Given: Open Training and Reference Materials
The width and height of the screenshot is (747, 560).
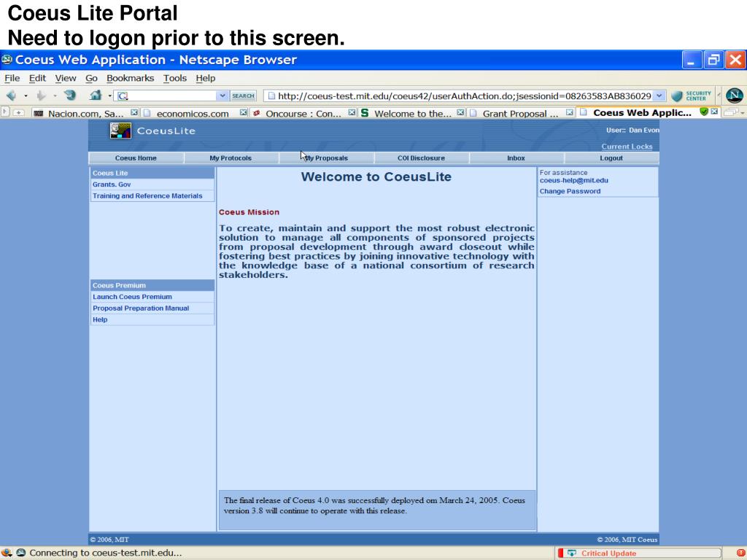Looking at the screenshot, I should [x=147, y=195].
